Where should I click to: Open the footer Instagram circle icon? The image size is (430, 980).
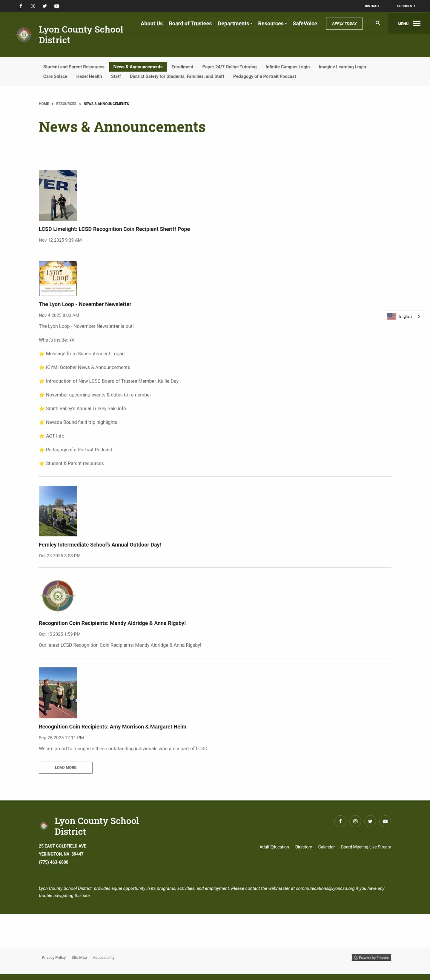pos(355,821)
